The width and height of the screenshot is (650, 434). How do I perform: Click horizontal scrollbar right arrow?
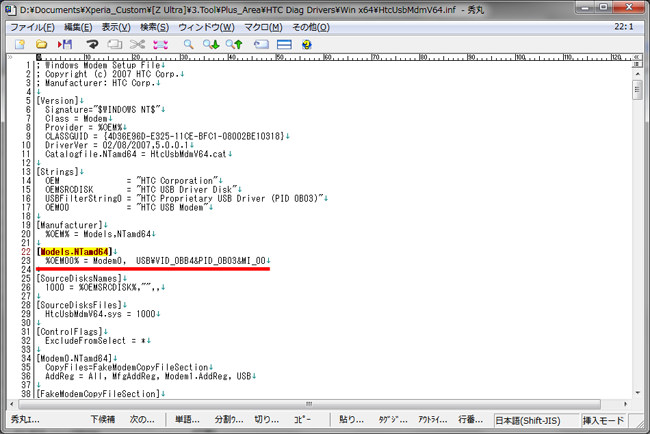626,404
